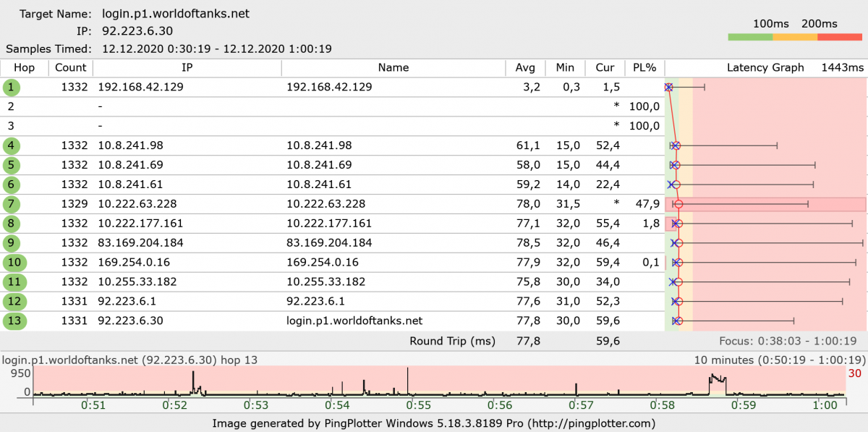Click IP cell 169.254.0.16
Viewport: 868px width, 432px height.
click(133, 263)
